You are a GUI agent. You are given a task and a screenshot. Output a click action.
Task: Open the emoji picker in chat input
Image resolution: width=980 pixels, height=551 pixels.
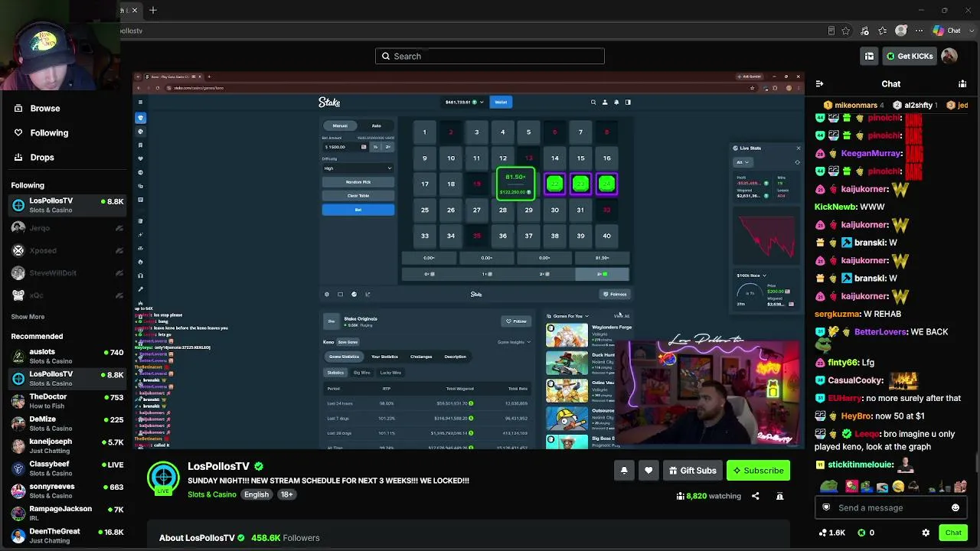click(x=955, y=507)
